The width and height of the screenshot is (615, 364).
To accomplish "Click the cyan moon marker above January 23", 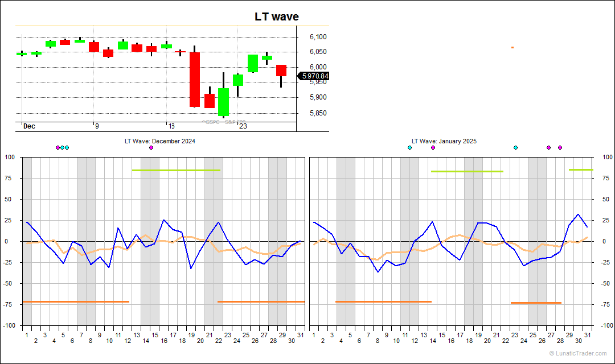I will (x=515, y=147).
